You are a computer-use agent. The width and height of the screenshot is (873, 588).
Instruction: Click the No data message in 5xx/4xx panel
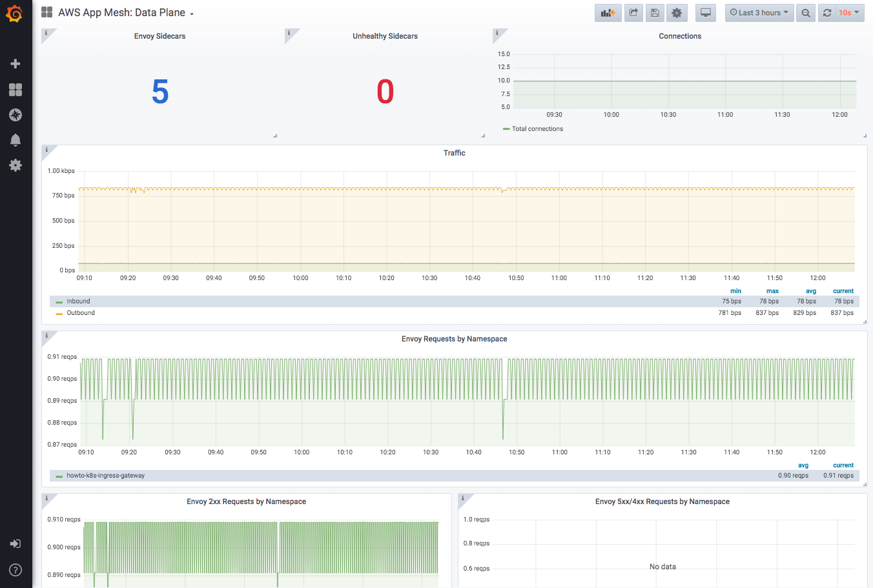click(662, 567)
